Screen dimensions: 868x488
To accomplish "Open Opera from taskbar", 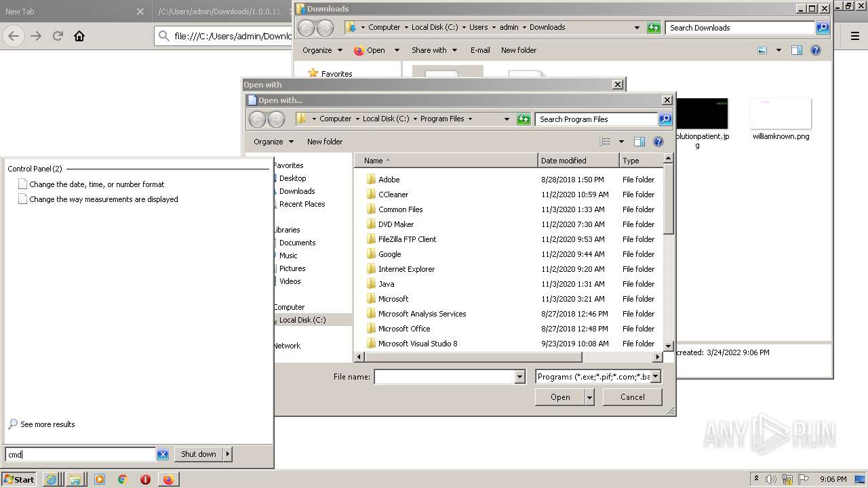I will tap(145, 479).
